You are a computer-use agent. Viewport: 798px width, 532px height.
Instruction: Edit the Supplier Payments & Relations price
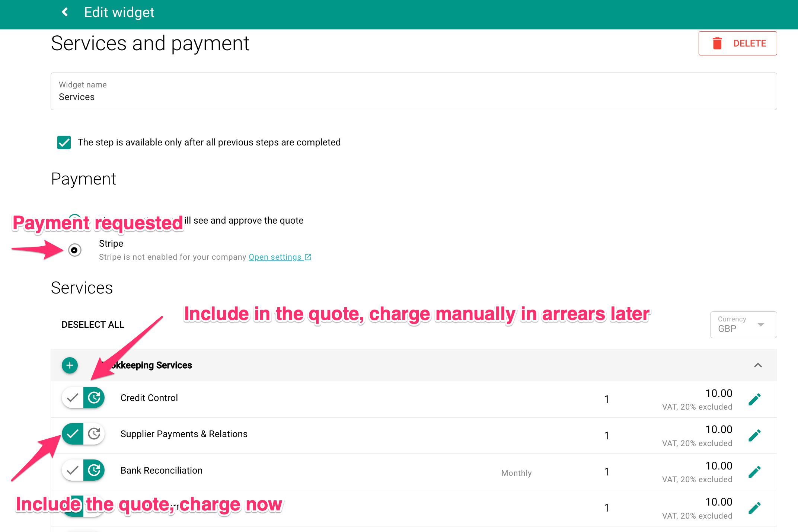(x=755, y=435)
